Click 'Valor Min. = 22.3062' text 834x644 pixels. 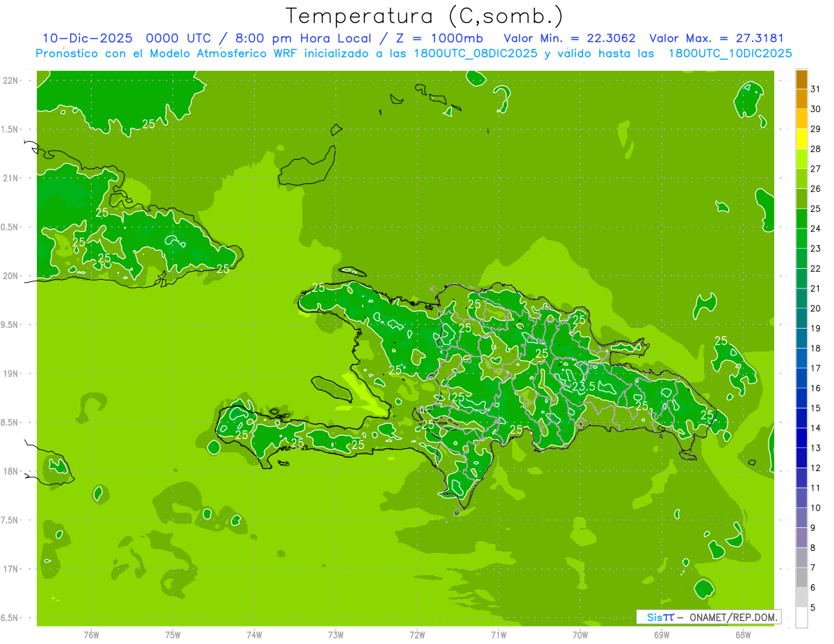click(x=570, y=39)
